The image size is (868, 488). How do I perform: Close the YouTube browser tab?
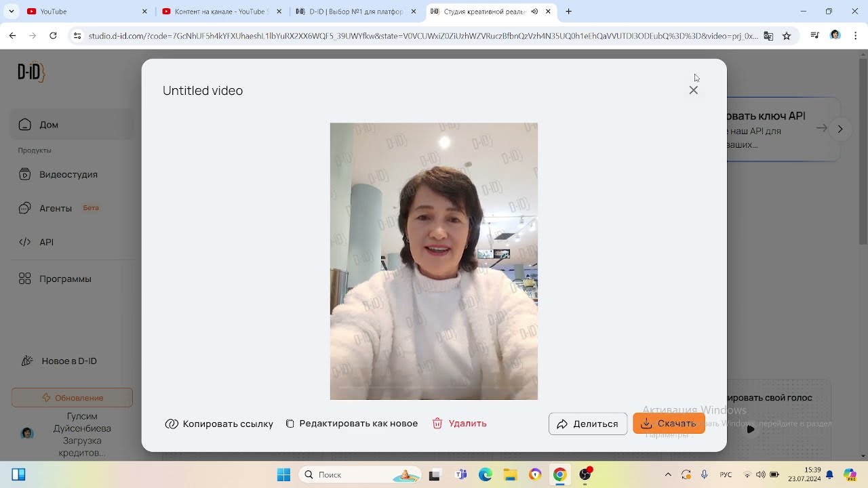[x=144, y=12]
